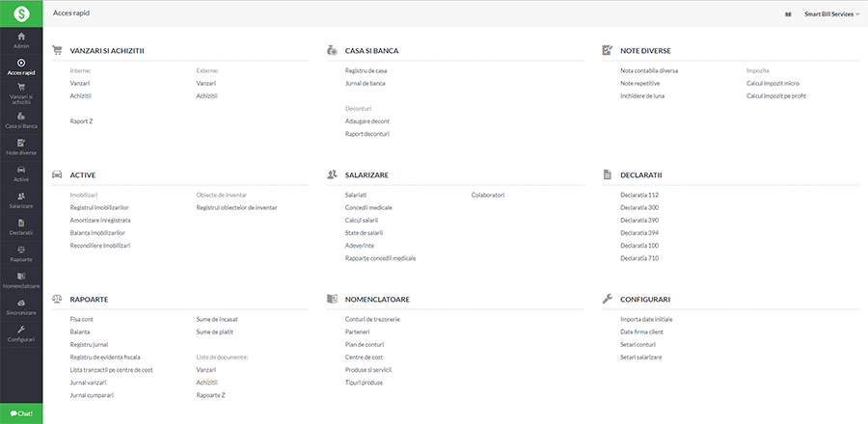
Task: Select Salarizare sidebar icon
Action: (x=21, y=201)
